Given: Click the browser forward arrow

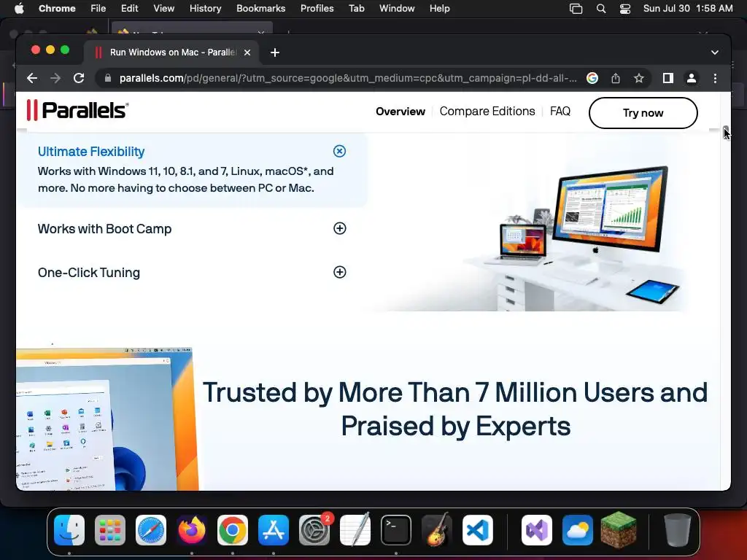Looking at the screenshot, I should 55,78.
